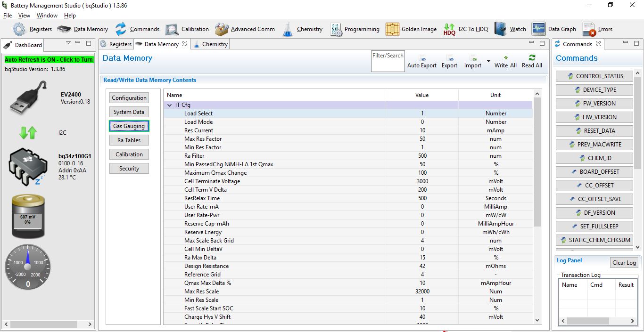Open the Help menu
This screenshot has height=332, width=644.
[x=70, y=16]
